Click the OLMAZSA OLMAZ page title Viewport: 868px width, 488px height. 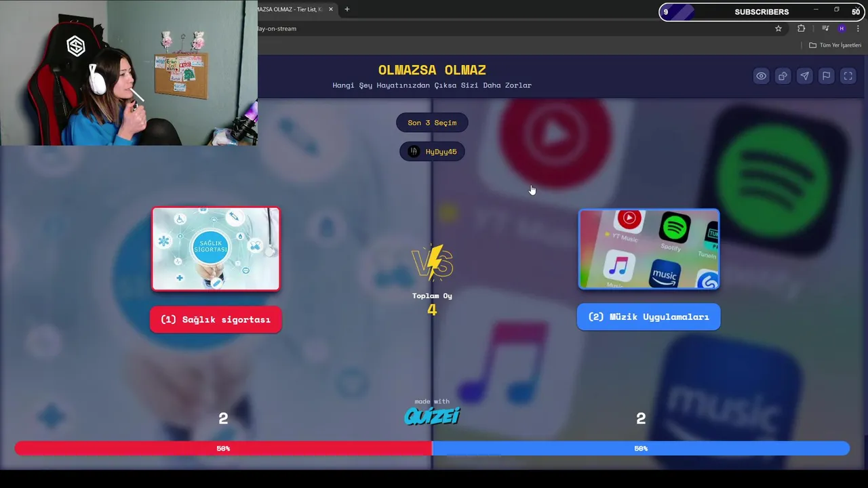coord(432,70)
